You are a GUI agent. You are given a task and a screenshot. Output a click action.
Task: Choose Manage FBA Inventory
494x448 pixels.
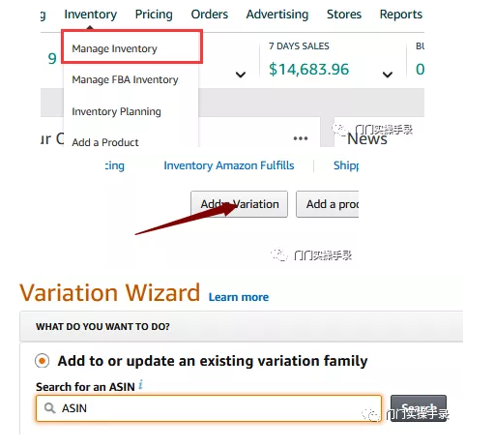[125, 79]
